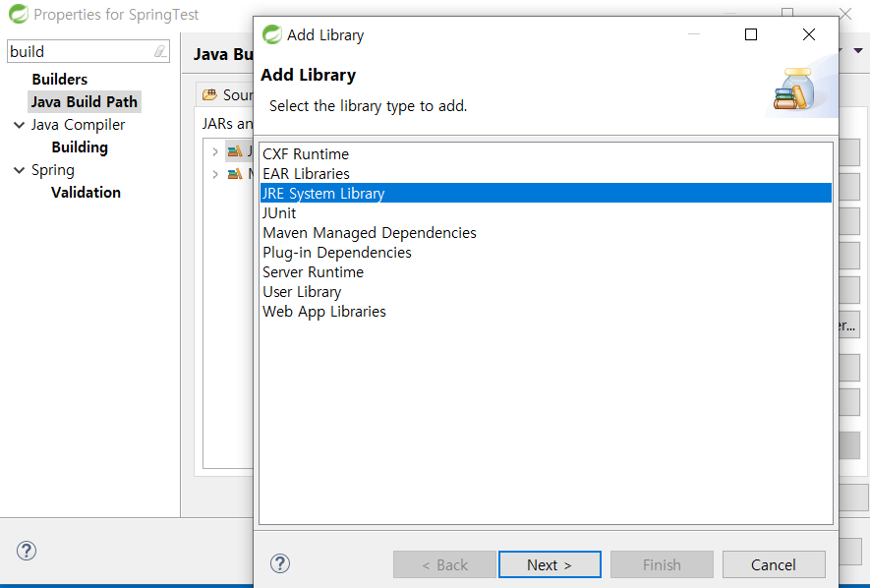870x588 pixels.
Task: Select JRE System Library entry
Action: tap(546, 193)
